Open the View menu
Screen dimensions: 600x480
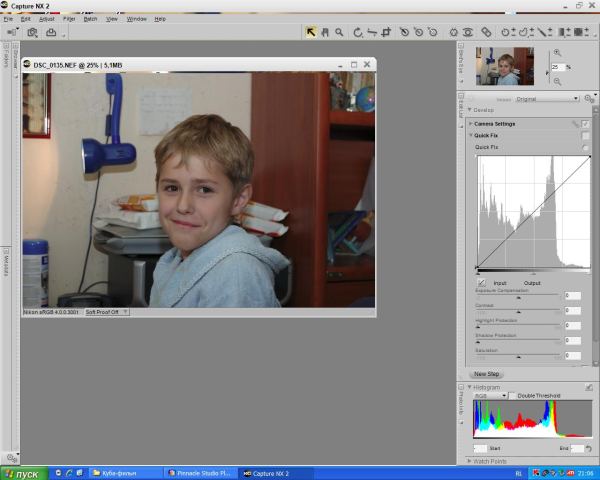click(112, 19)
